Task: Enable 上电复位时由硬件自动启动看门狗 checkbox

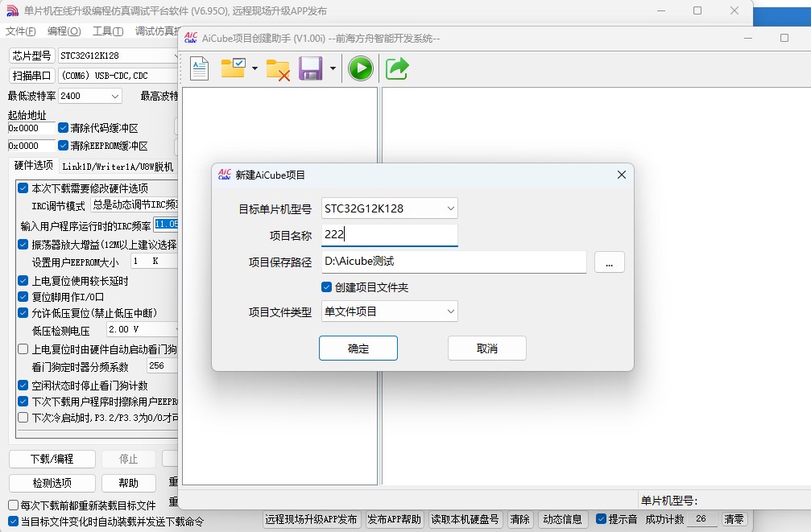Action: coord(23,349)
